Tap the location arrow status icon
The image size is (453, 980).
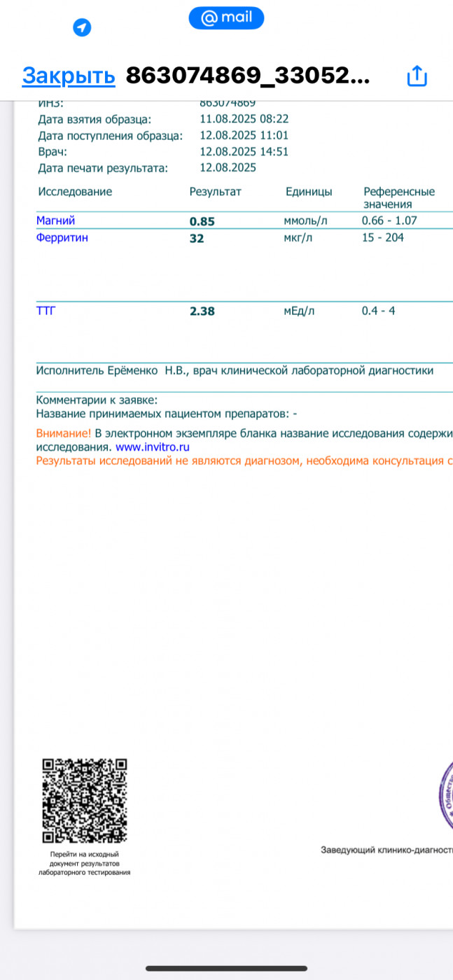(x=83, y=28)
